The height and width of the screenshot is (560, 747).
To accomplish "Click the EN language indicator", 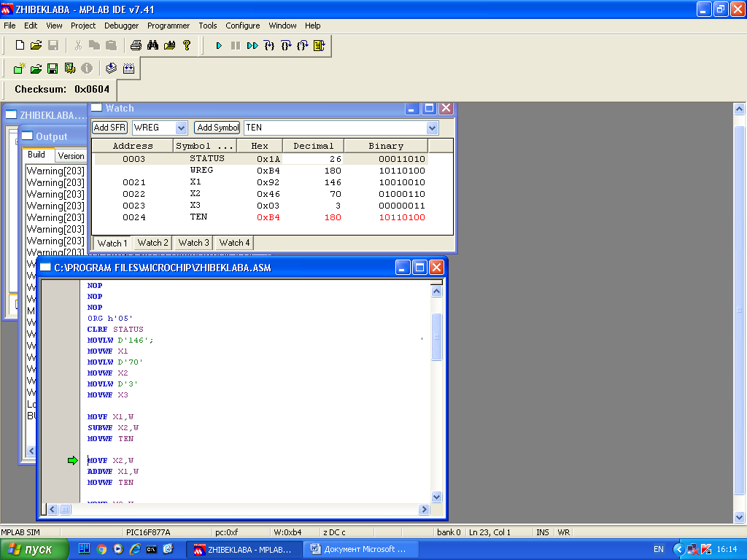I will [x=659, y=549].
